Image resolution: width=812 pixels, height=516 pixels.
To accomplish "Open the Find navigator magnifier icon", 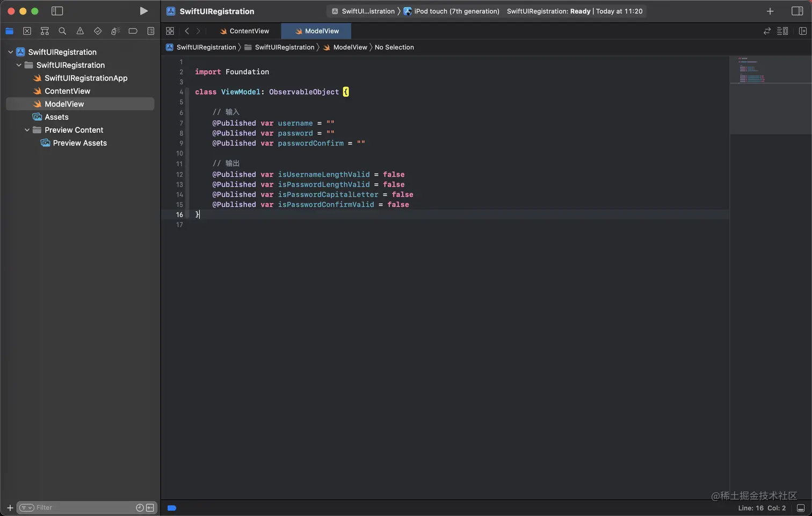I will tap(62, 31).
